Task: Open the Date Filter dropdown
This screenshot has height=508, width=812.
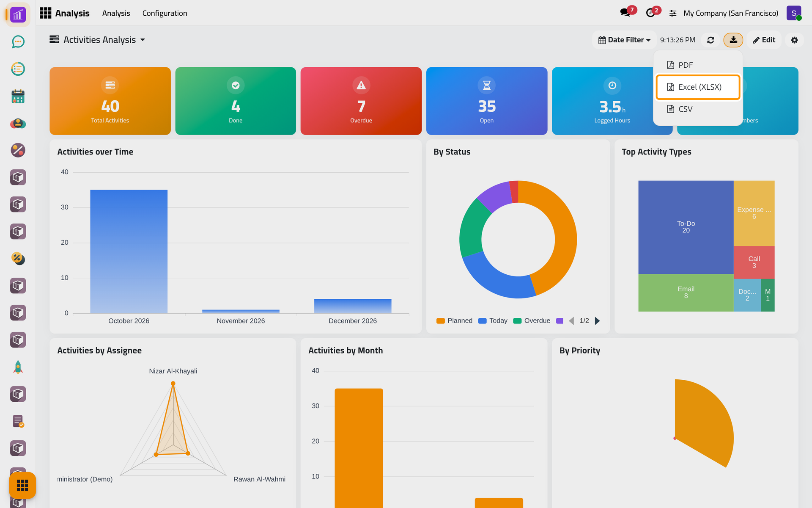Action: [624, 40]
